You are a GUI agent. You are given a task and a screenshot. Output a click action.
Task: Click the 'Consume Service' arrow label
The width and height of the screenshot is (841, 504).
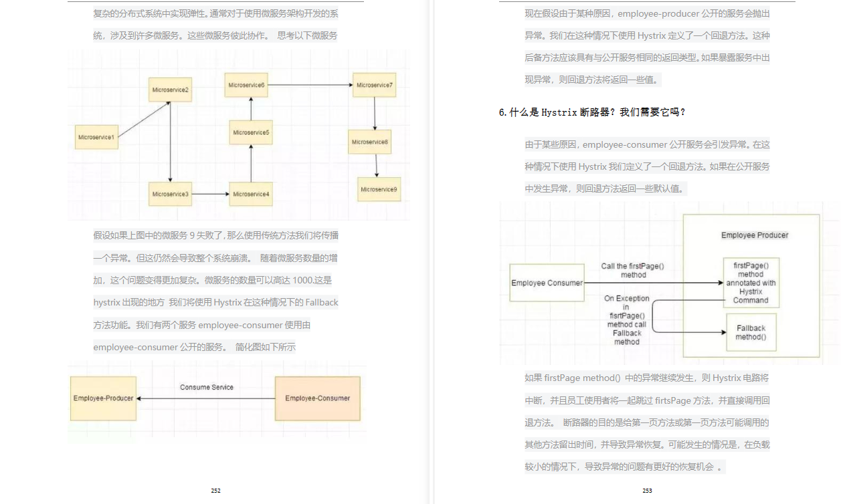point(207,387)
